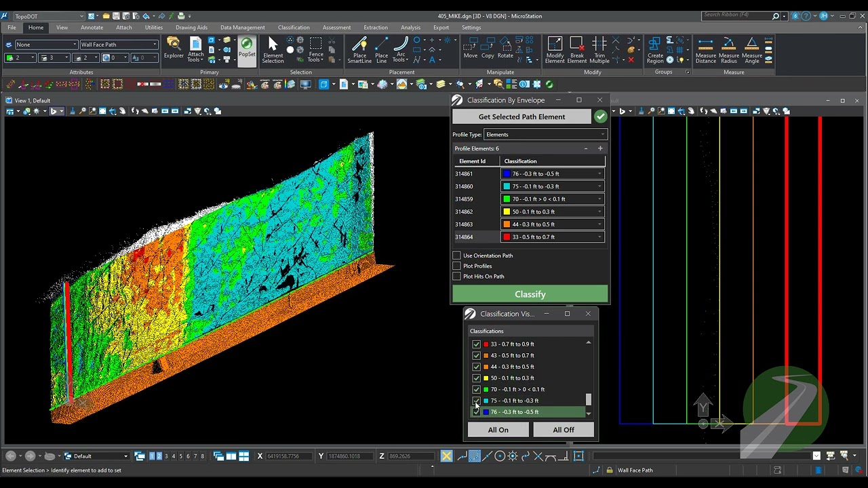Click the All Off button
Image resolution: width=868 pixels, height=488 pixels.
563,430
